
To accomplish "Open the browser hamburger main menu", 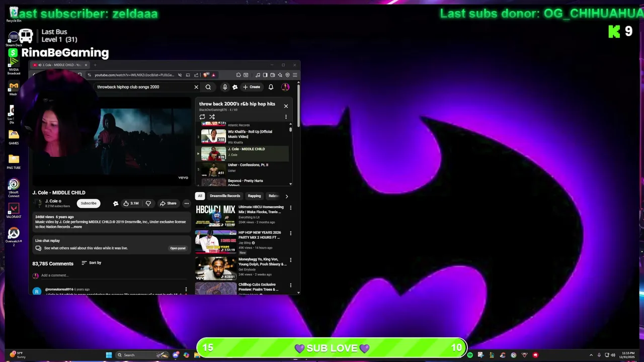I will tap(295, 75).
